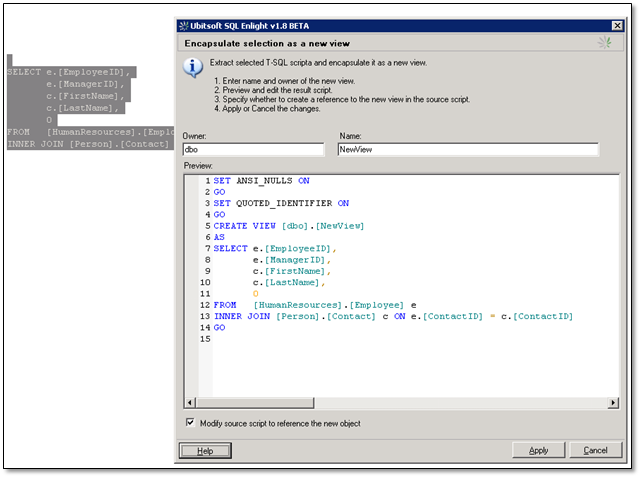Click the horizontal scrollbar thumb in preview
The image size is (641, 478).
point(255,403)
